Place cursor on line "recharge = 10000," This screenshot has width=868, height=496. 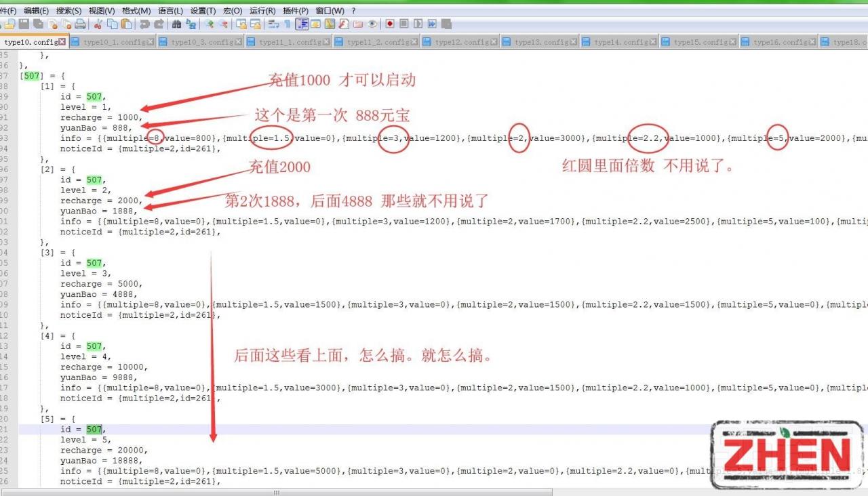click(104, 367)
